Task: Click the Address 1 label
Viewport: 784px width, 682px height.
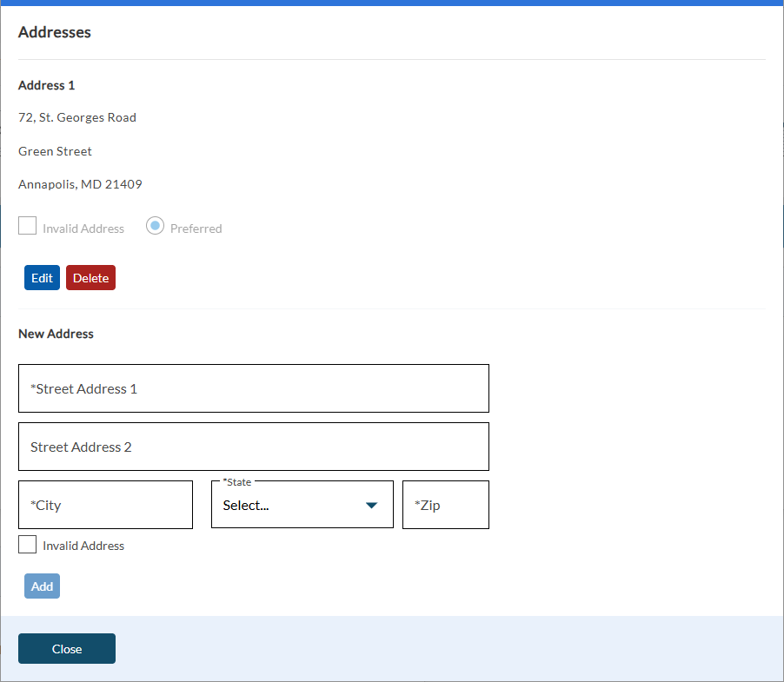Action: (x=47, y=85)
